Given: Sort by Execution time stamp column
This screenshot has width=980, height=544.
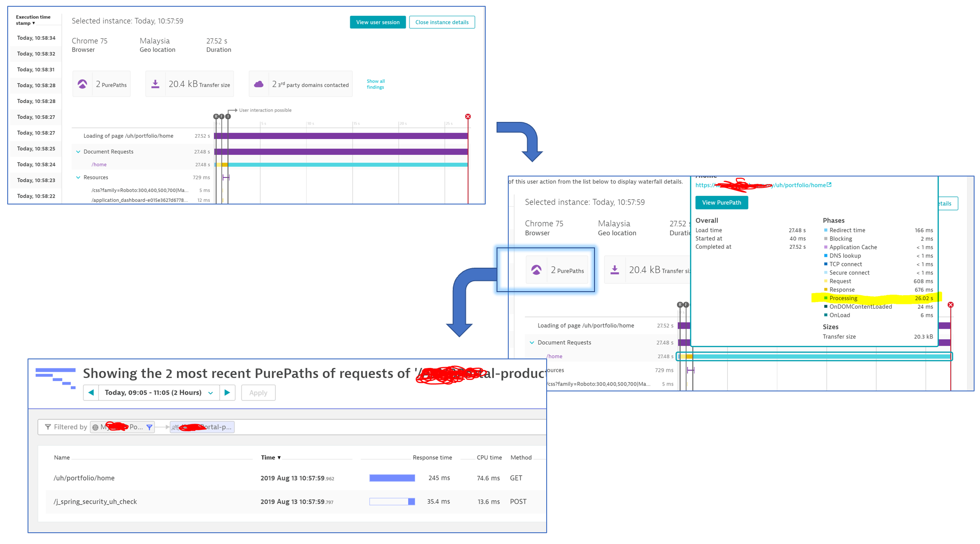Looking at the screenshot, I should click(33, 20).
